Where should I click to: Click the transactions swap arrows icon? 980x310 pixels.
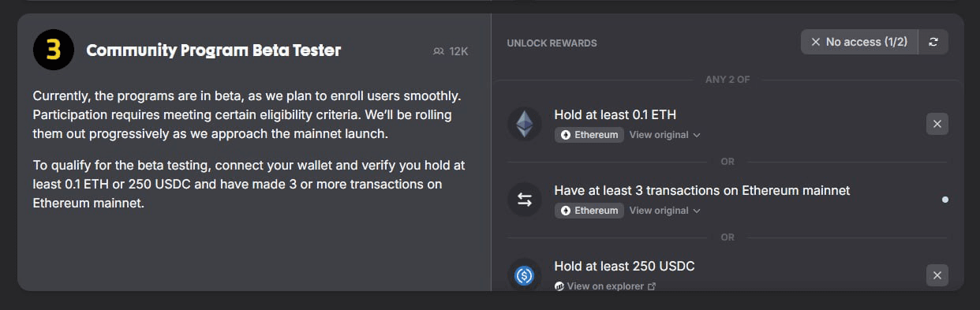525,200
